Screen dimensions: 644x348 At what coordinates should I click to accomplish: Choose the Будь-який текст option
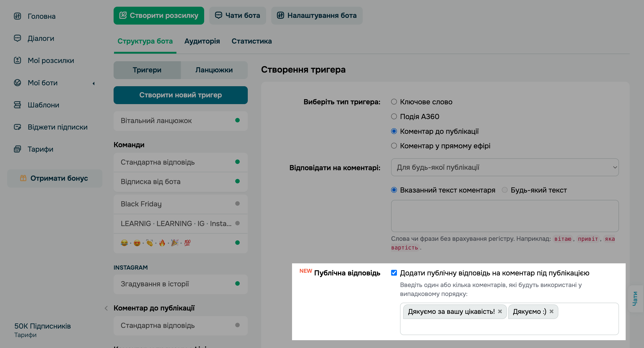click(x=504, y=190)
